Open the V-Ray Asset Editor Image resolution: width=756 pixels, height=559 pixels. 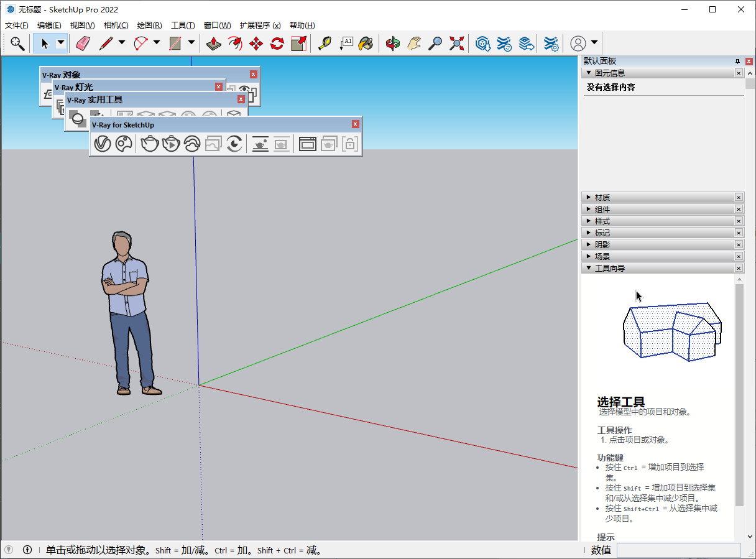(x=103, y=143)
